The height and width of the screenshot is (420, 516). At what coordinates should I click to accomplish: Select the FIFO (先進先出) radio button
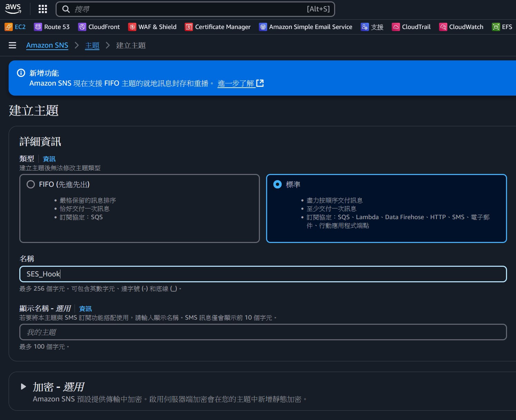[x=31, y=184]
